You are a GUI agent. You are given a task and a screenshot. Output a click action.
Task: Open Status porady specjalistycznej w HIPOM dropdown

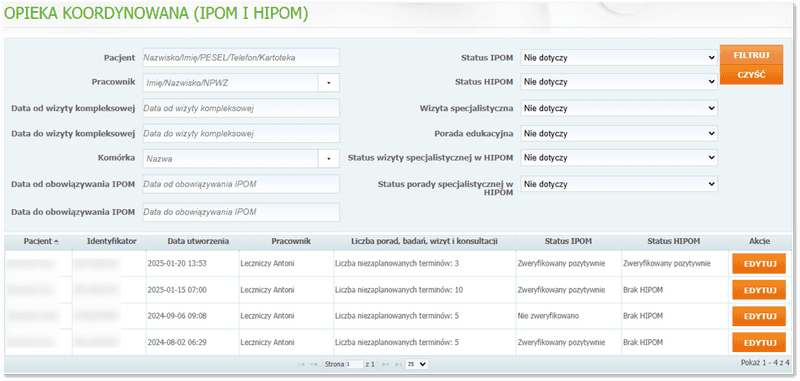[619, 184]
